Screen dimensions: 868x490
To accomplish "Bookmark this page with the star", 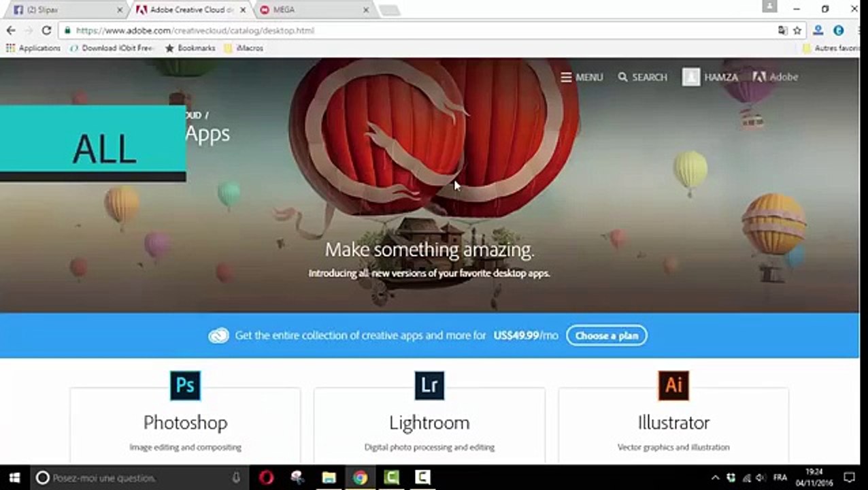I will coord(797,31).
